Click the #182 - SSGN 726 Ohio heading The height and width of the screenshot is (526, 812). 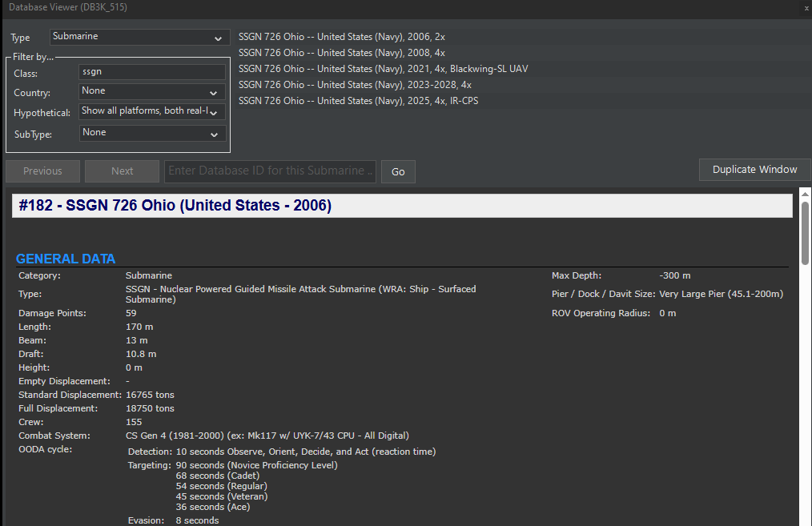[175, 206]
